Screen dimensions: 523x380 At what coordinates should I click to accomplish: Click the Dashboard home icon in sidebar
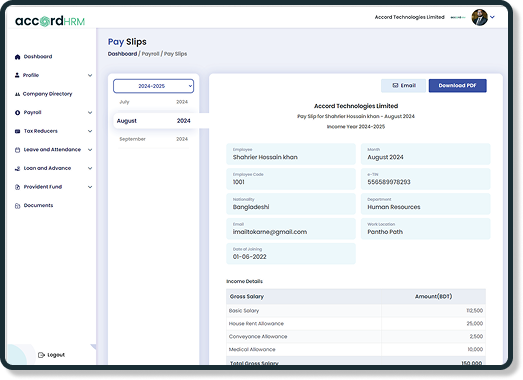pyautogui.click(x=17, y=57)
